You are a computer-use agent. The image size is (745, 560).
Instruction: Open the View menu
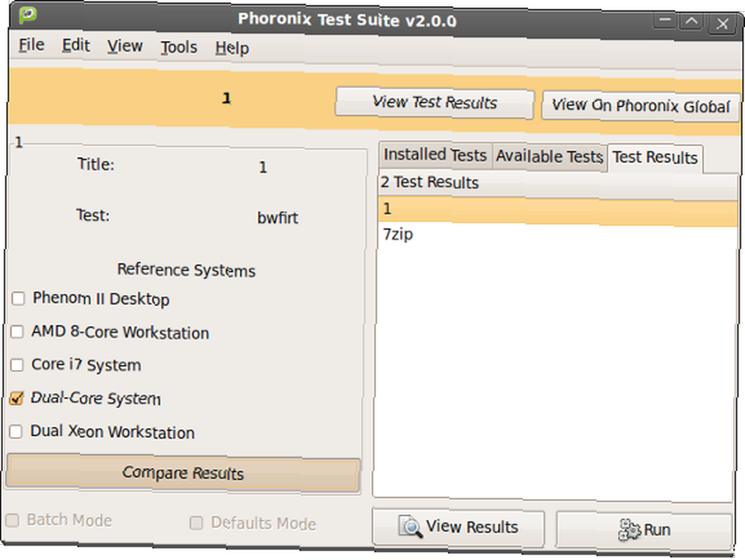(124, 47)
